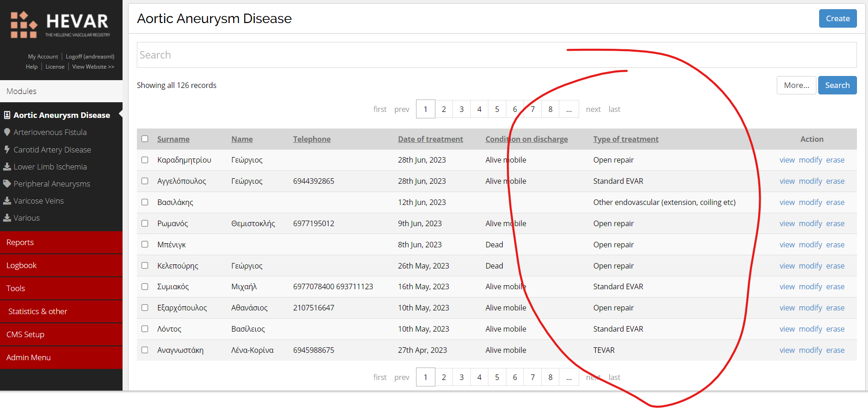Screen dimensions: 868x409
Task: Click the HEVAR registry logo
Action: pyautogui.click(x=60, y=25)
